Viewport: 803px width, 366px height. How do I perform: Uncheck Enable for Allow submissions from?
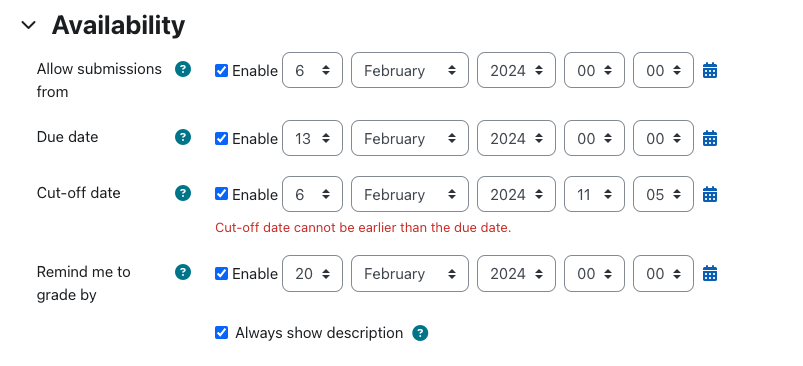pyautogui.click(x=221, y=71)
